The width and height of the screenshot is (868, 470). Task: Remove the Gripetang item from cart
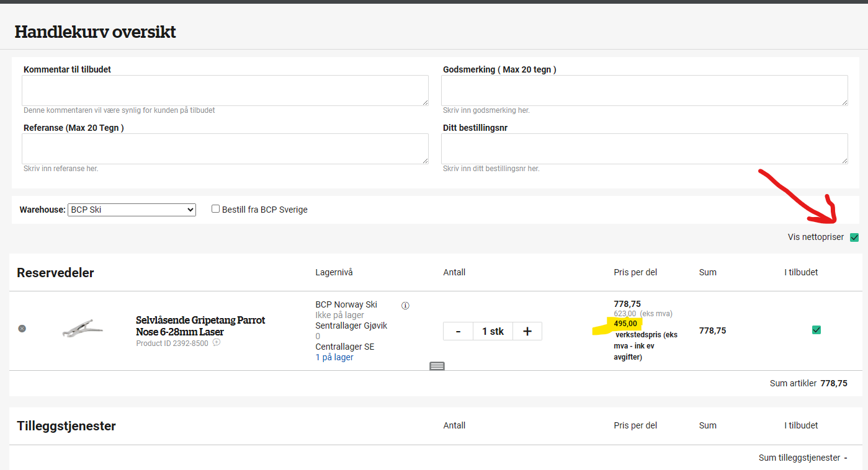22,328
